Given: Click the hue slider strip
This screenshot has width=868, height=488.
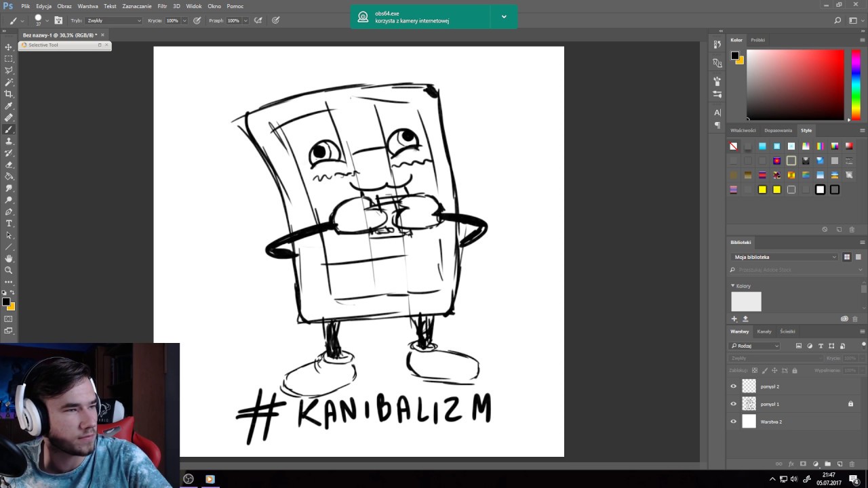Looking at the screenshot, I should tap(856, 85).
